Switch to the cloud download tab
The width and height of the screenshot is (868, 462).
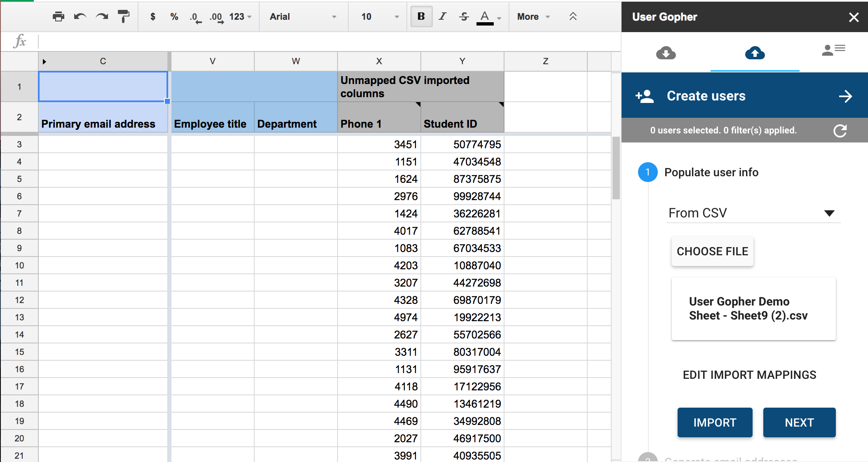pyautogui.click(x=666, y=53)
